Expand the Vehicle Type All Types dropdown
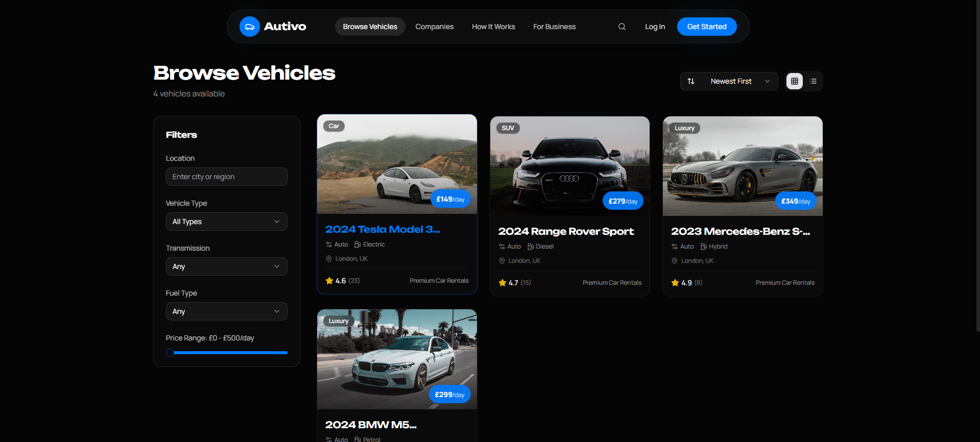 226,222
